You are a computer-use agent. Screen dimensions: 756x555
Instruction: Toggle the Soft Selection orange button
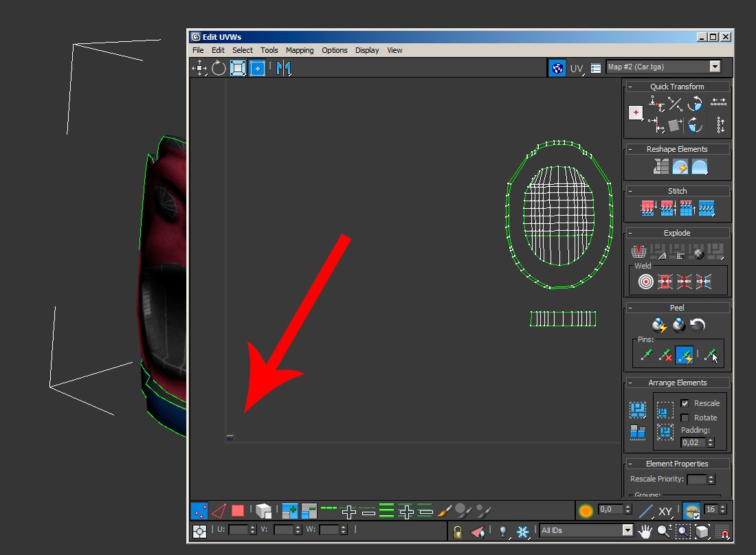586,510
